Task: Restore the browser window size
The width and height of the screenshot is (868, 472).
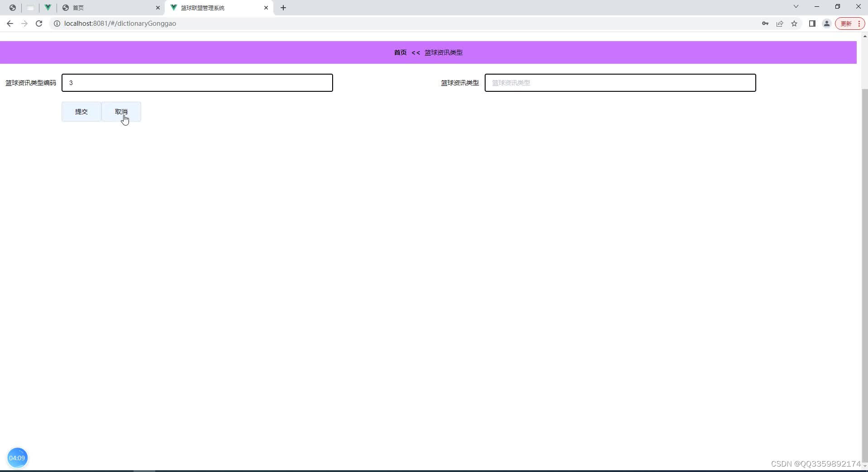Action: tap(838, 7)
